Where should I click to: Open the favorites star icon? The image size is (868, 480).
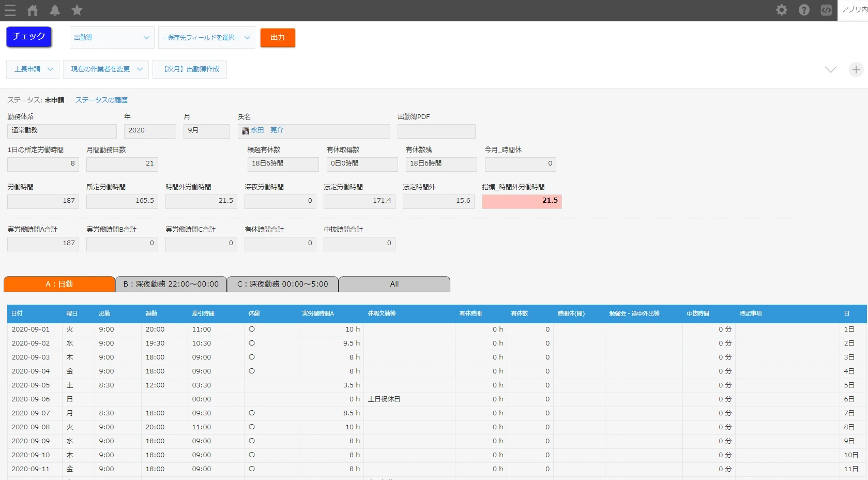(x=77, y=10)
